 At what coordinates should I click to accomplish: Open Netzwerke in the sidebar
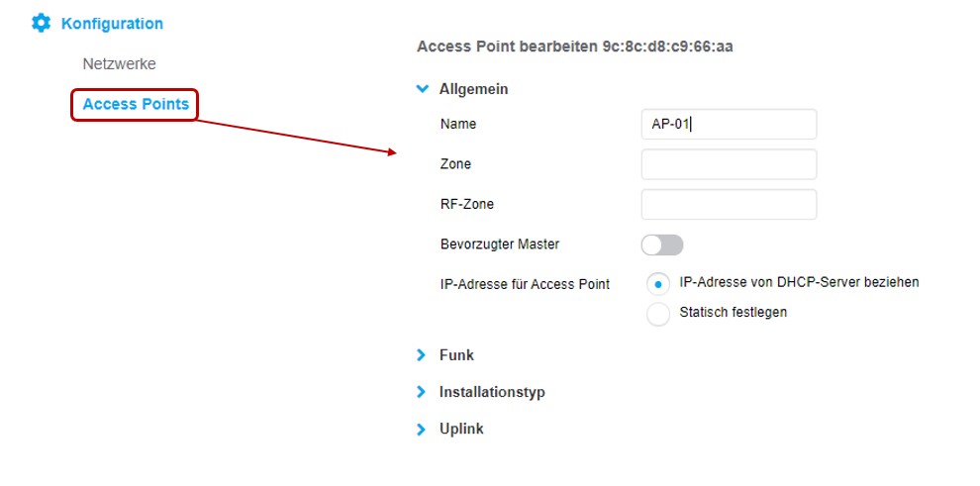(x=120, y=63)
